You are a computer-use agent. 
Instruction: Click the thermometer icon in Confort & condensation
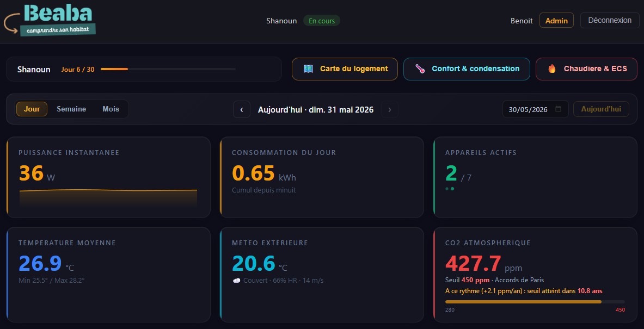click(420, 69)
